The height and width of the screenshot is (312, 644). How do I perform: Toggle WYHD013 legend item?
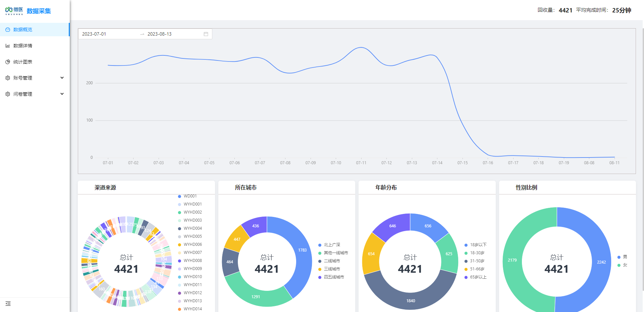190,301
